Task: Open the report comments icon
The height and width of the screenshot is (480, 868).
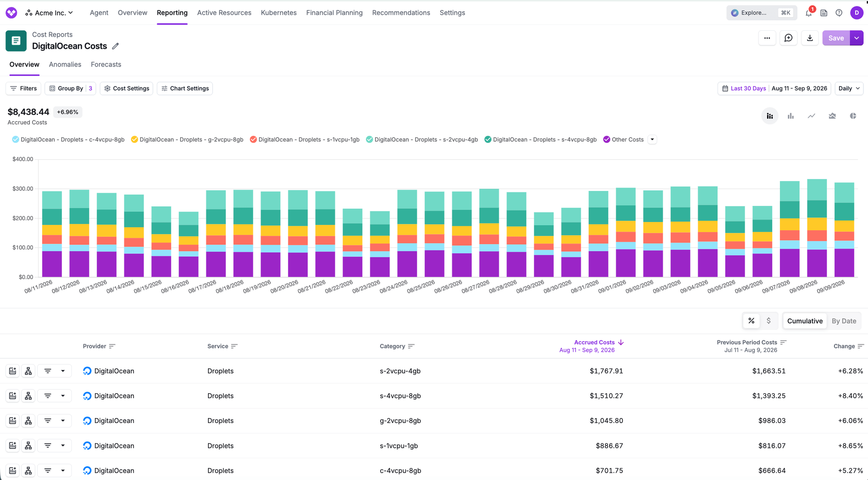Action: [788, 38]
